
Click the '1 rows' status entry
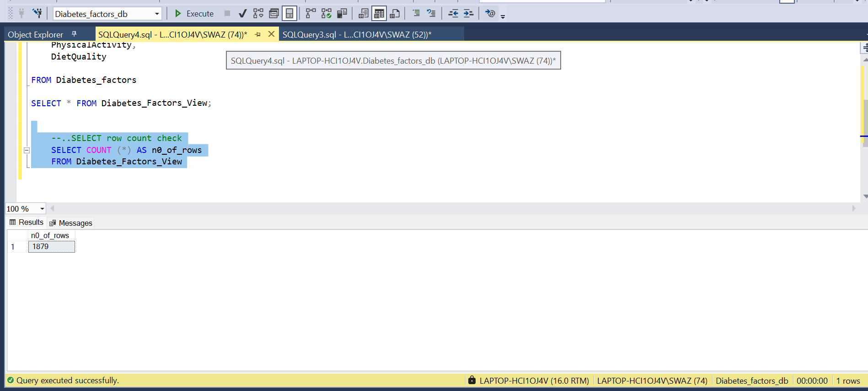848,380
